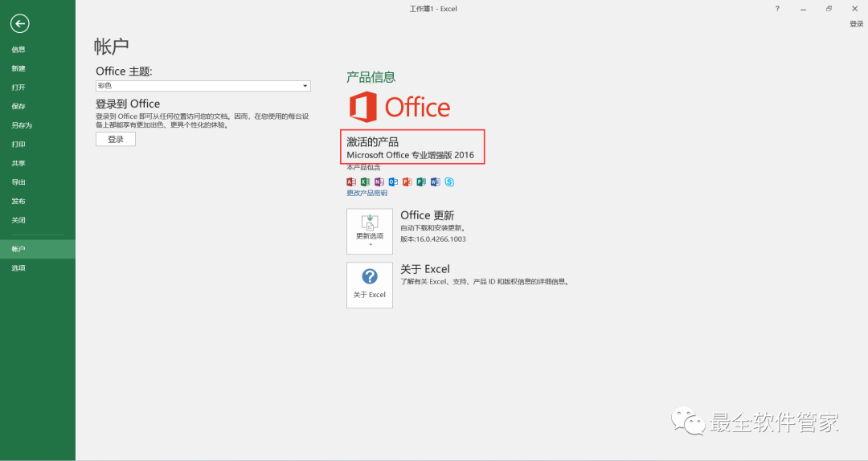Image resolution: width=868 pixels, height=461 pixels.
Task: Click the 更改产品密钥 link
Action: (x=367, y=193)
